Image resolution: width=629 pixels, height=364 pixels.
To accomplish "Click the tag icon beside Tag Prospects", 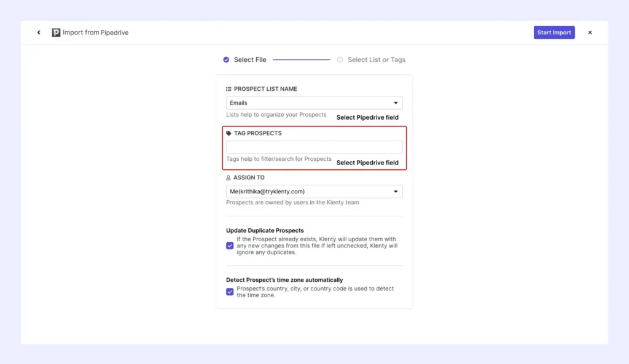I will coord(229,133).
